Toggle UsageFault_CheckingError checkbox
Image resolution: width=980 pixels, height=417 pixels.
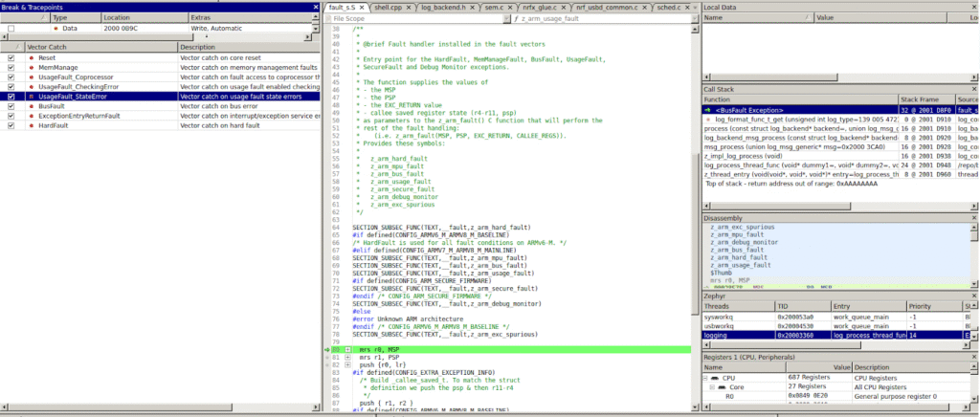[11, 87]
